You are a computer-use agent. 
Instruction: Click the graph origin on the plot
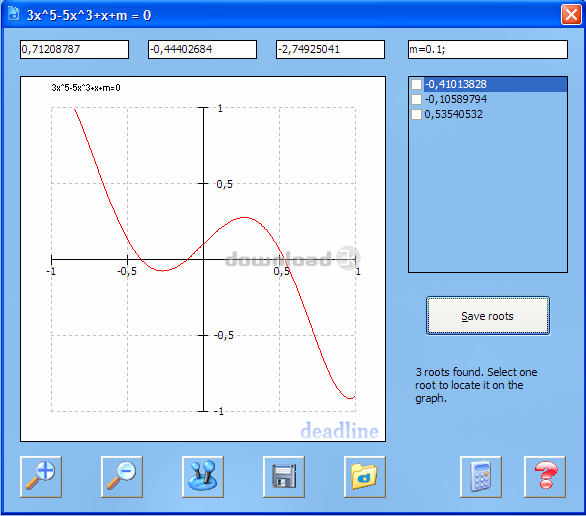coord(203,259)
